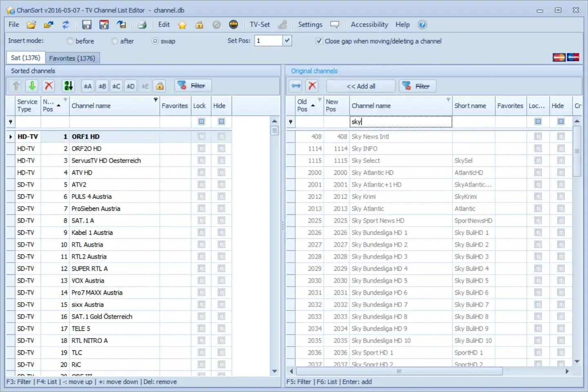Toggle favorite list D with ±D button
Screen dimensions: 588x392
[x=131, y=86]
